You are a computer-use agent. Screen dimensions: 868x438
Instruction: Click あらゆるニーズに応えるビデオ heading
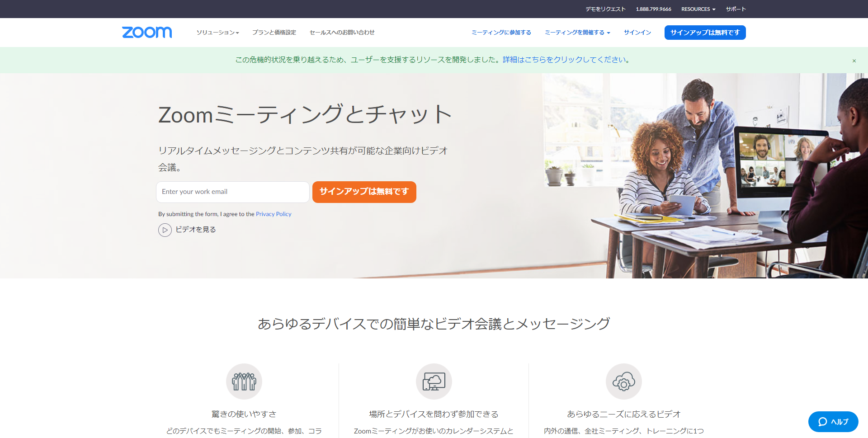624,414
